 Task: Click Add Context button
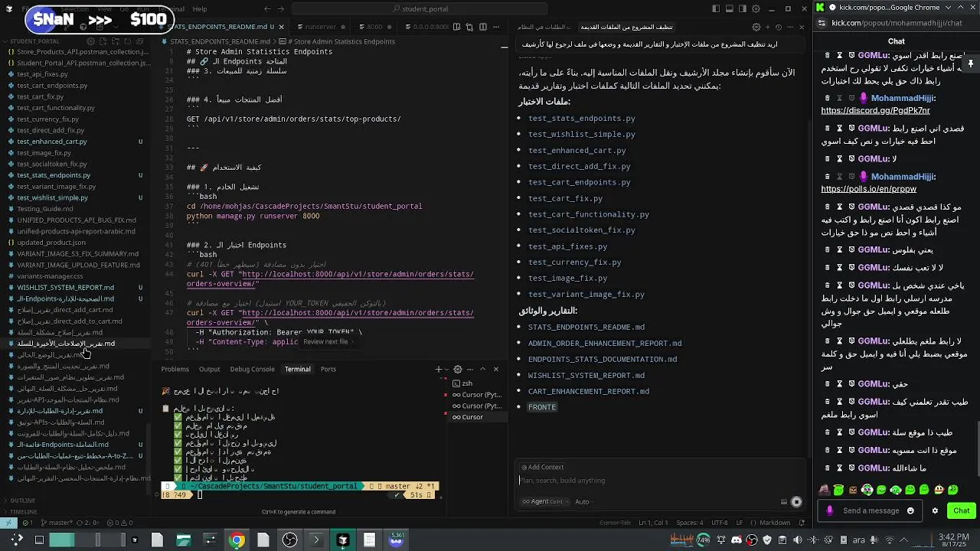(x=542, y=467)
